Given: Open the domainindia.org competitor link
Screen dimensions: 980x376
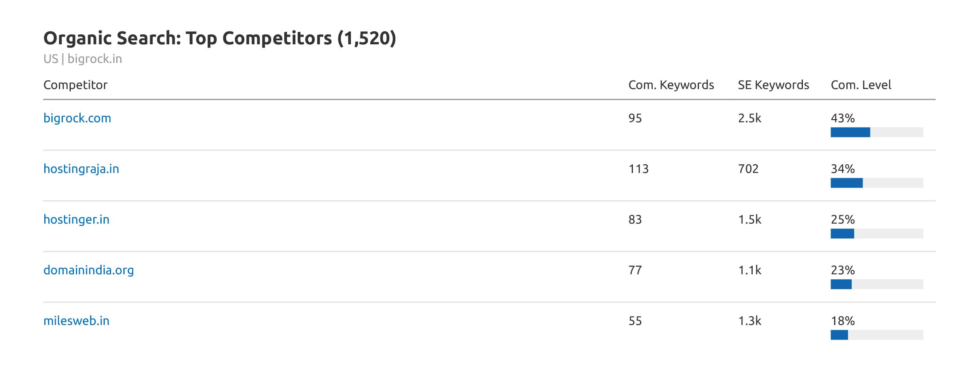Looking at the screenshot, I should pyautogui.click(x=89, y=270).
